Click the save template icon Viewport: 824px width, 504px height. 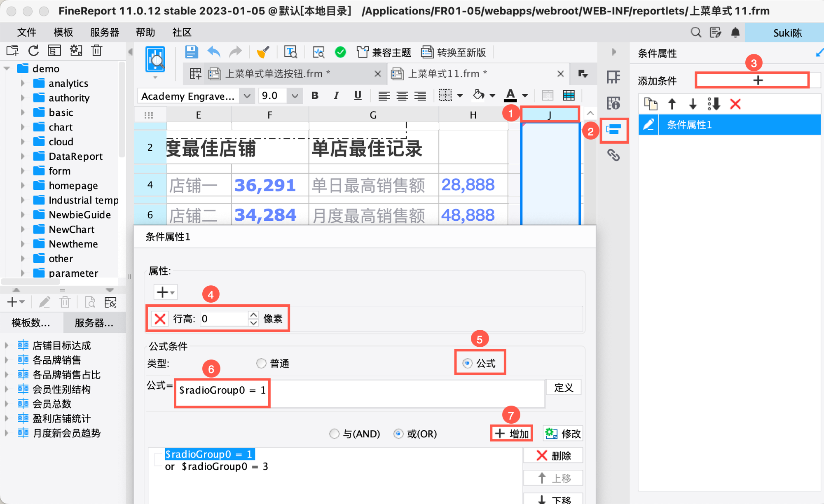coord(191,52)
